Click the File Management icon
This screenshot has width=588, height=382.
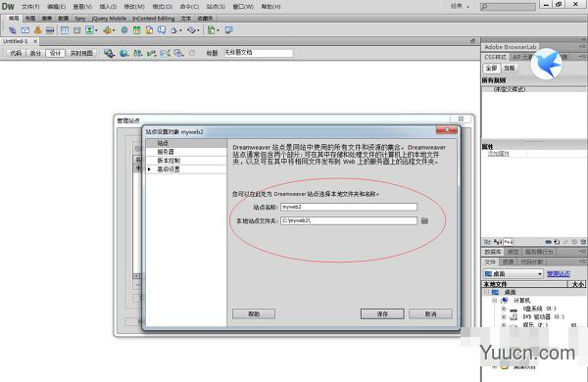[137, 54]
